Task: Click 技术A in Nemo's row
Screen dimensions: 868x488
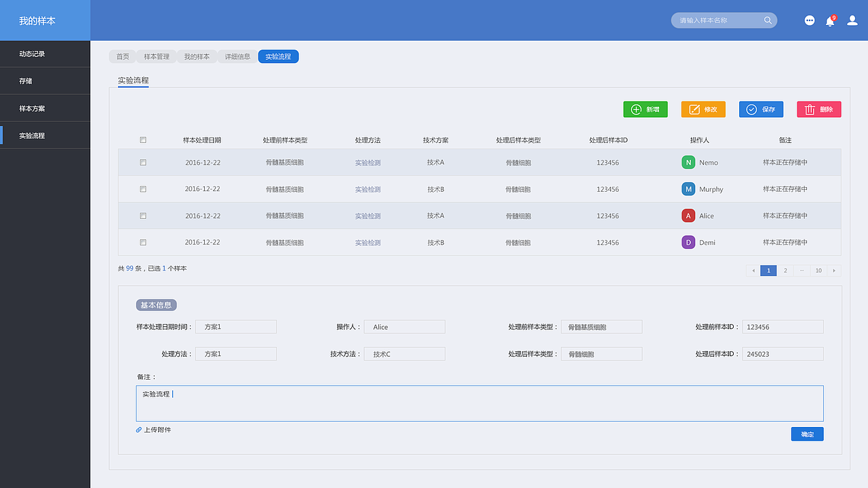Action: click(x=435, y=163)
